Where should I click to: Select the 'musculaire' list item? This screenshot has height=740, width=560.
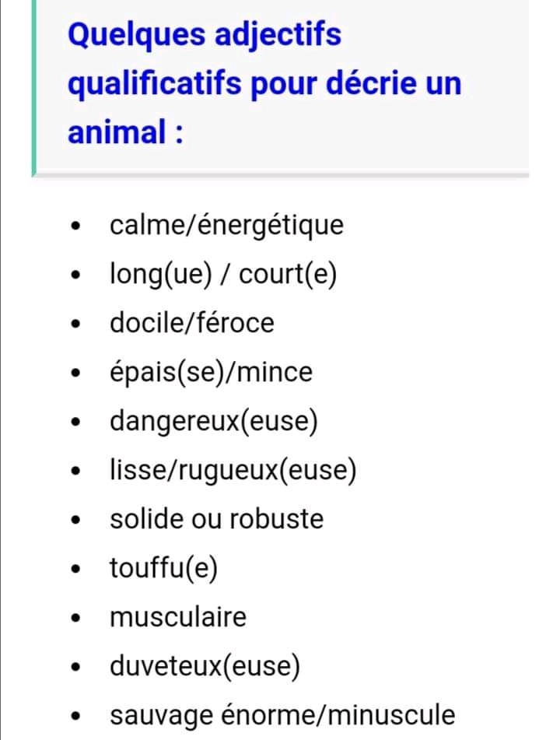[x=177, y=618]
